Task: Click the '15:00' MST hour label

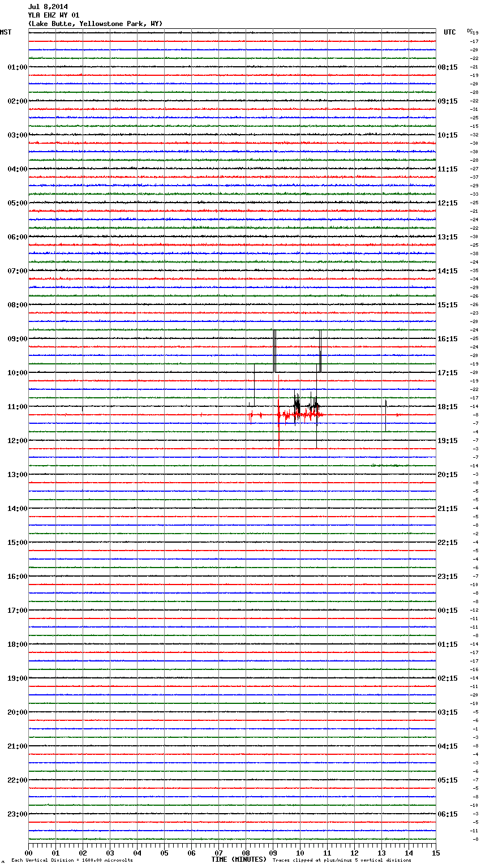Action: (18, 543)
